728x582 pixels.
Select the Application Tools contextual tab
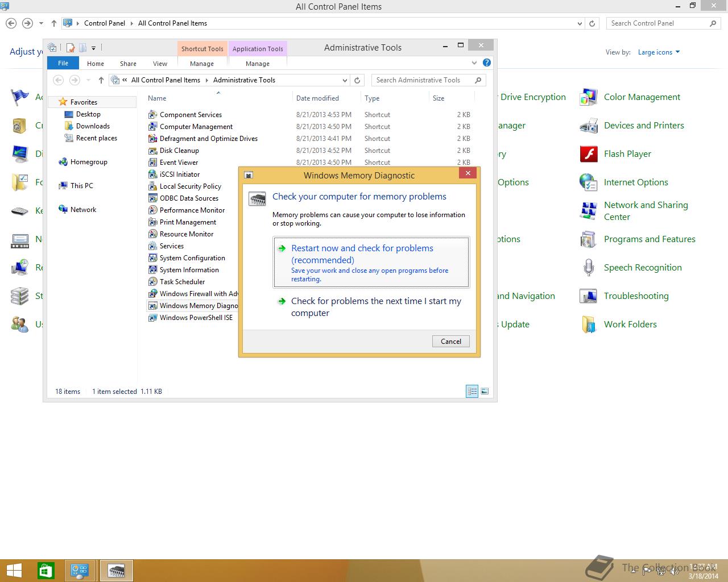coord(258,49)
